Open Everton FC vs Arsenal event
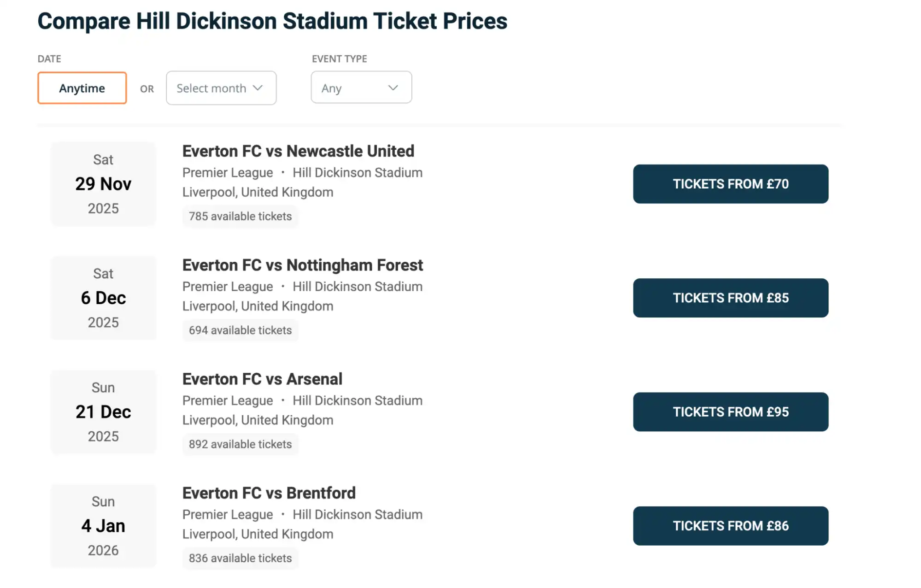Image resolution: width=921 pixels, height=588 pixels. pos(262,379)
